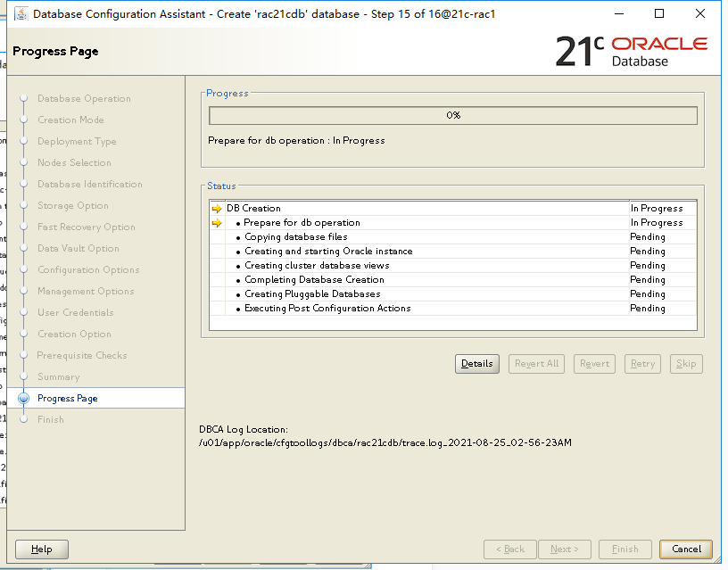The height and width of the screenshot is (570, 728).
Task: Cancel the database creation
Action: point(686,549)
